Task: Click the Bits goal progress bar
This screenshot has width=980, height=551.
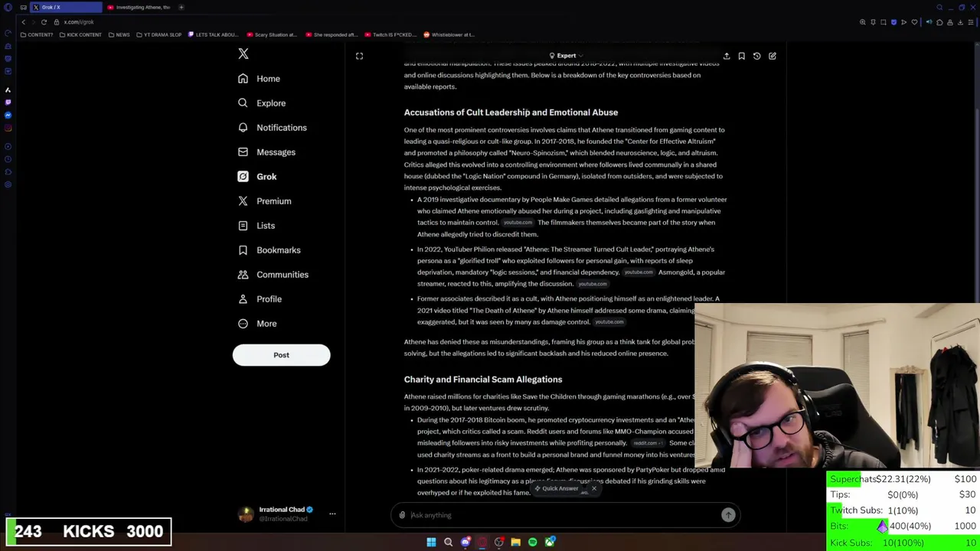Action: pos(903,527)
